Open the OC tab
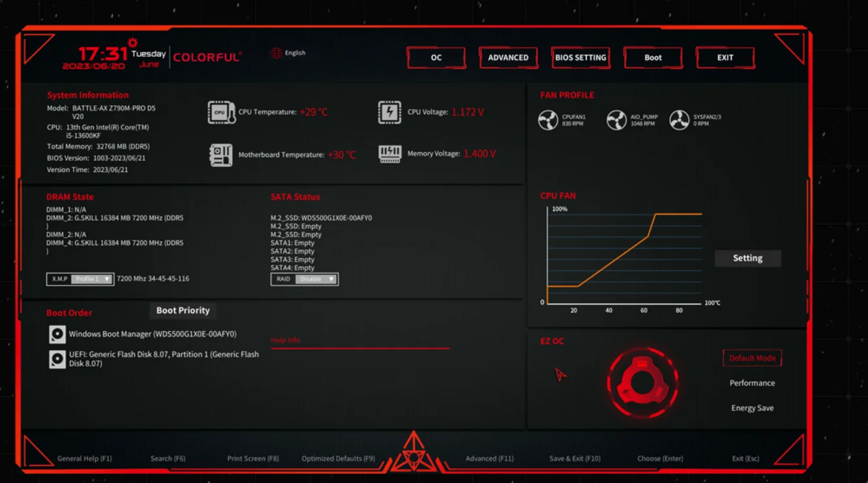 click(x=436, y=57)
